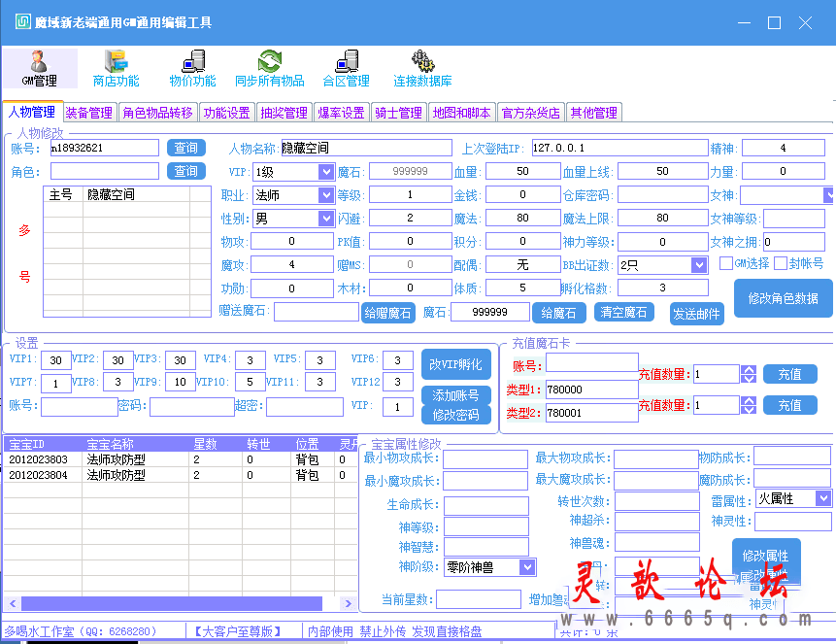The image size is (836, 644).
Task: Switch to the 功能设置 tab
Action: click(x=226, y=113)
